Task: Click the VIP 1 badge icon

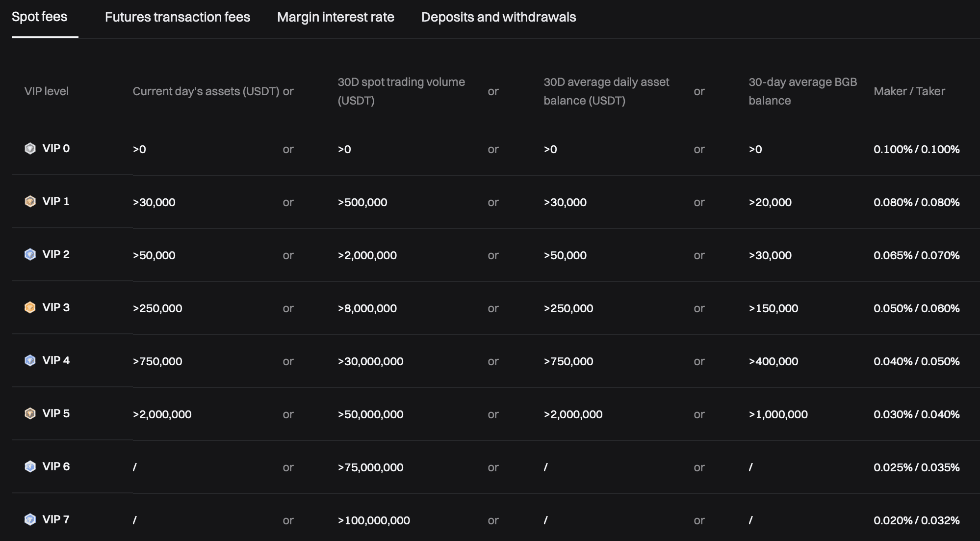Action: (x=30, y=201)
